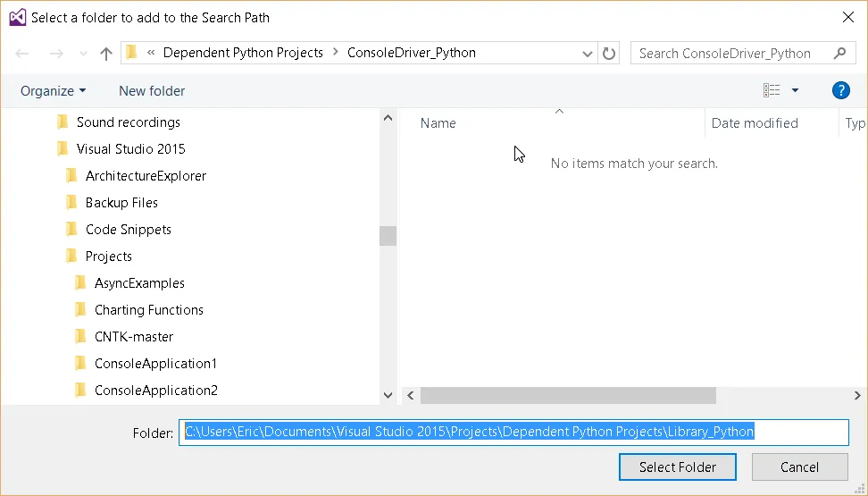Image resolution: width=868 pixels, height=496 pixels.
Task: Click the search magnifier icon
Action: pos(839,53)
